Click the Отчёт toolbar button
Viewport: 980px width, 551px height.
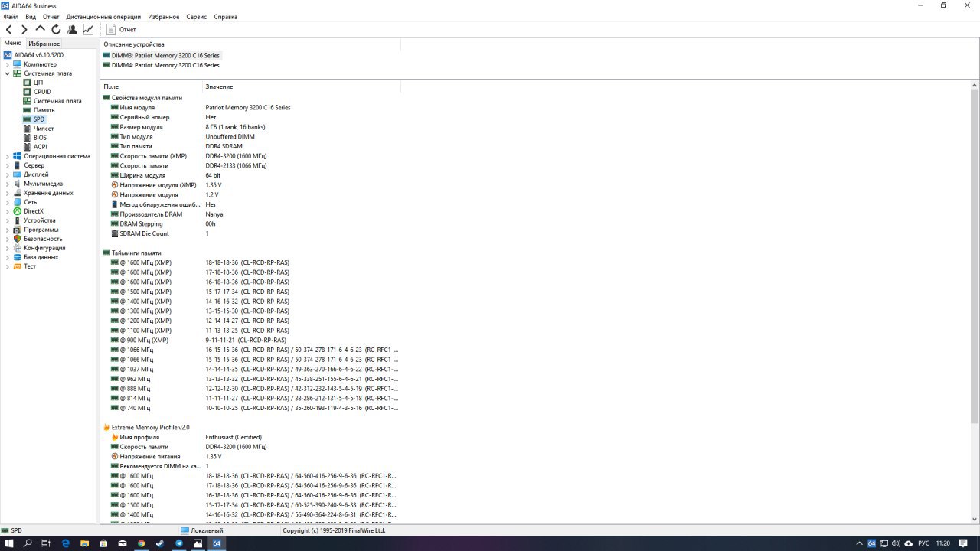pyautogui.click(x=121, y=30)
